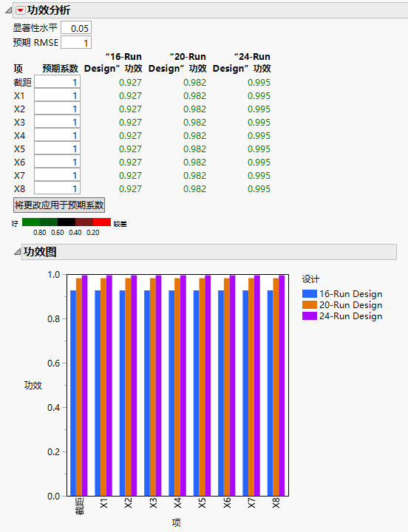Click the X3 anticipated coefficient field
Image resolution: width=408 pixels, height=532 pixels.
tap(58, 122)
